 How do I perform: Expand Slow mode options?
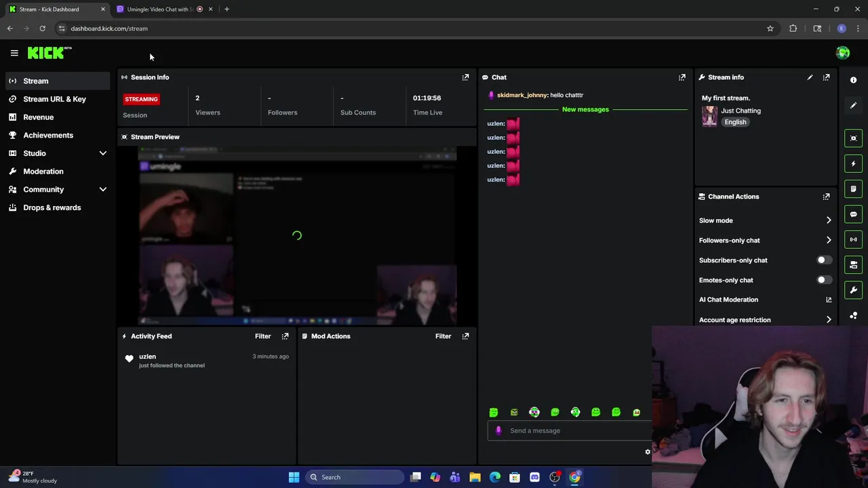click(x=829, y=220)
